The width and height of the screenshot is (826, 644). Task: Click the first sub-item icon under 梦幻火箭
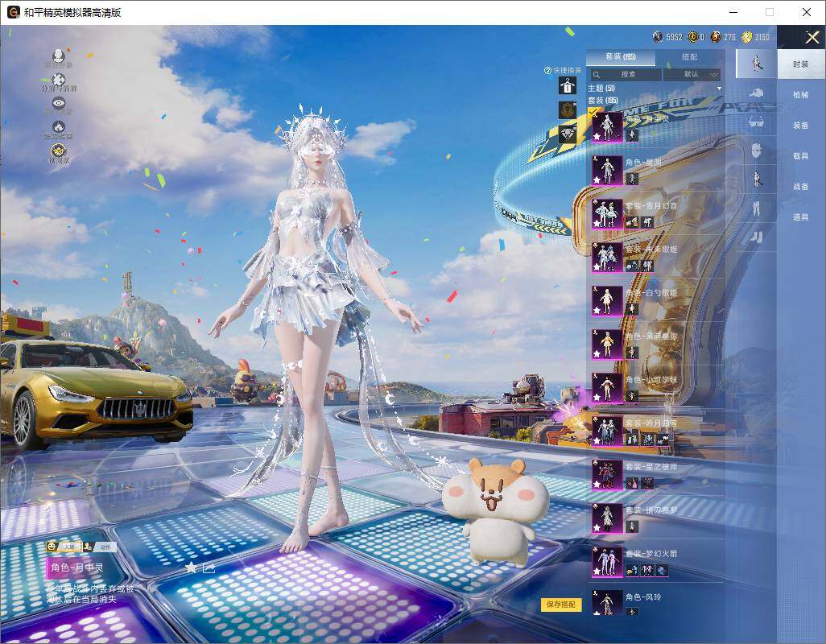pos(632,570)
